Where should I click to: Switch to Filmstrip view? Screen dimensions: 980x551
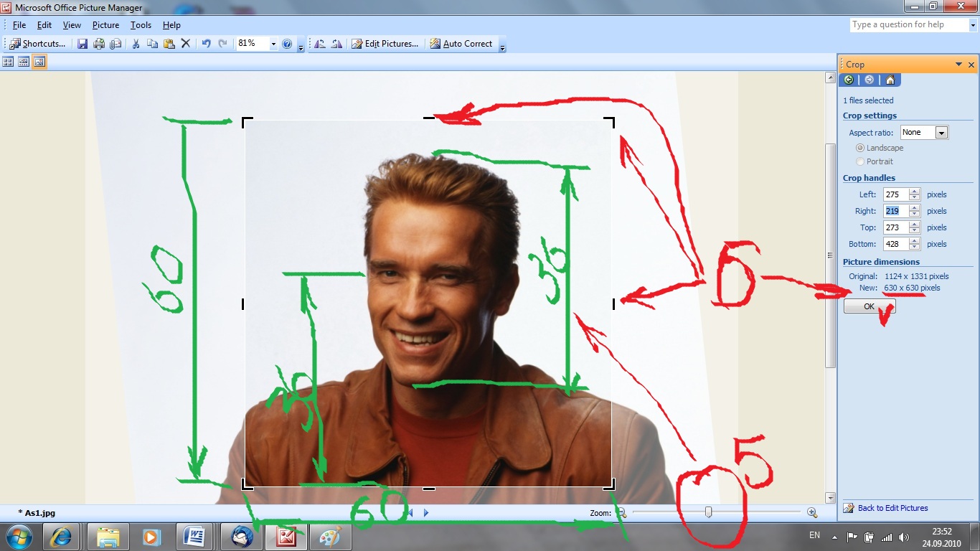pyautogui.click(x=24, y=62)
